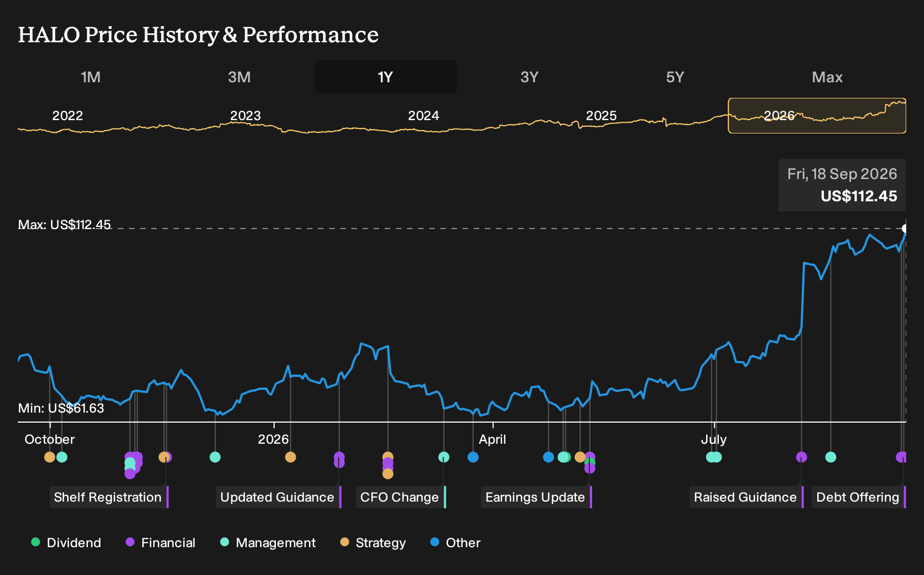Image resolution: width=924 pixels, height=575 pixels.
Task: Show the Max time range
Action: (827, 77)
